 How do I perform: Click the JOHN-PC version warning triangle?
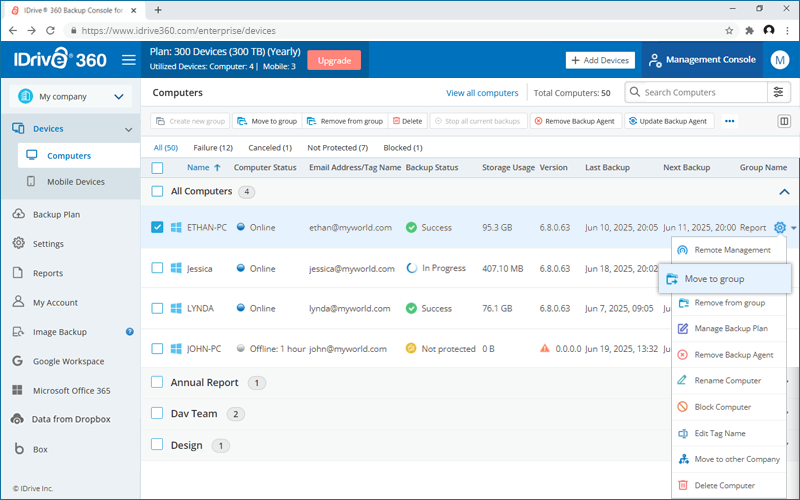(x=545, y=348)
